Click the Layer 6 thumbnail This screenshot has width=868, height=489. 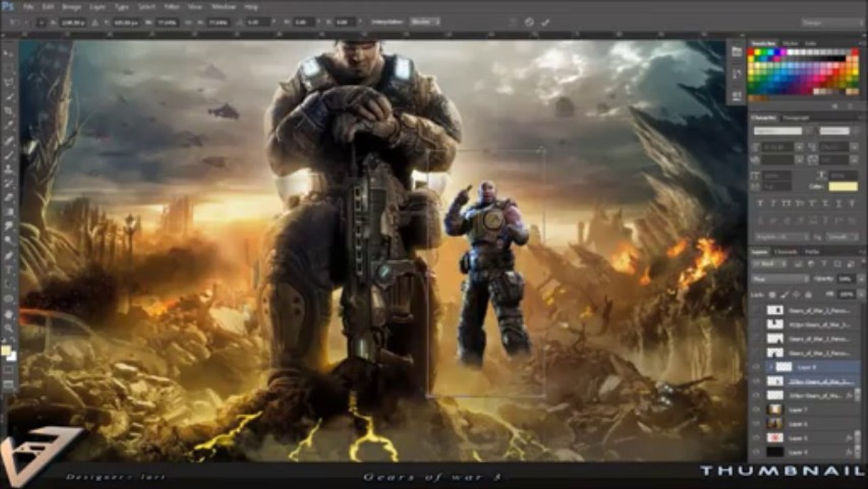point(775,424)
